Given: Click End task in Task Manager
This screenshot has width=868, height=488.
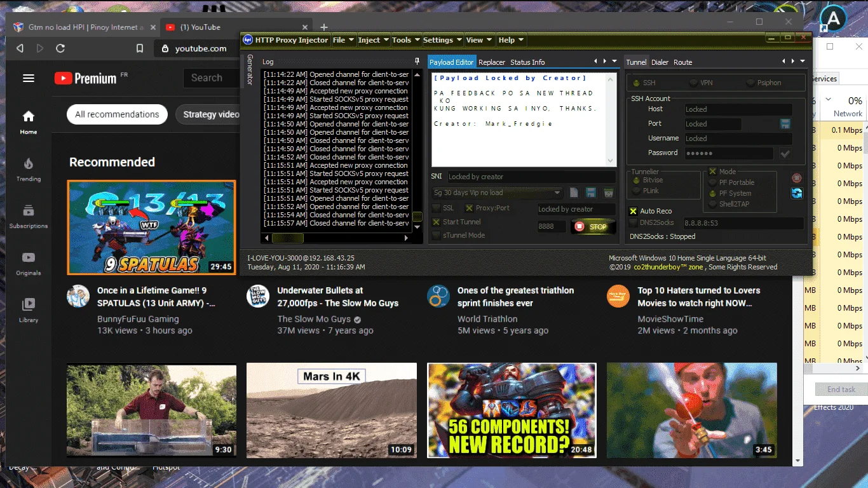Looking at the screenshot, I should pos(841,390).
